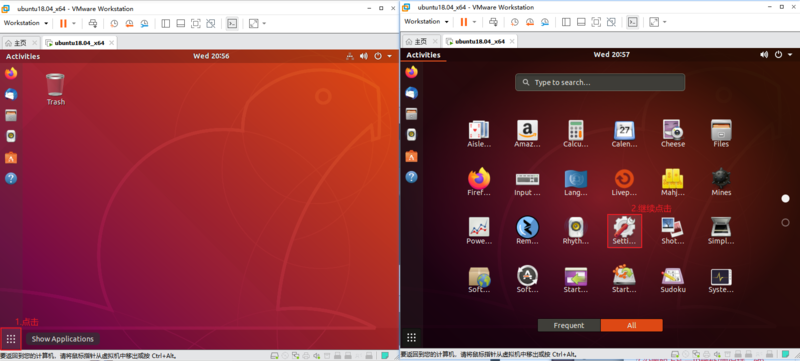Expand fullscreen options arrow in app-grid VM toolbar
800x361 pixels.
664,21
